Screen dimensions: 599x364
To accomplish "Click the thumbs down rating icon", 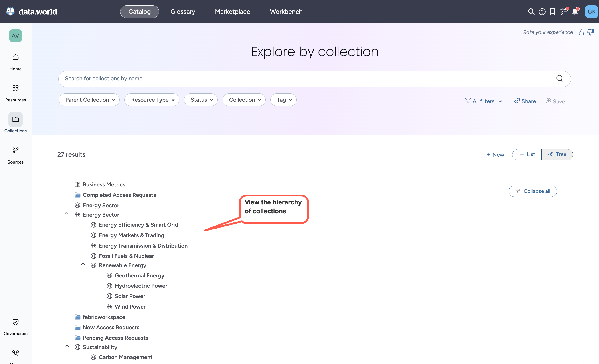I will click(x=591, y=32).
